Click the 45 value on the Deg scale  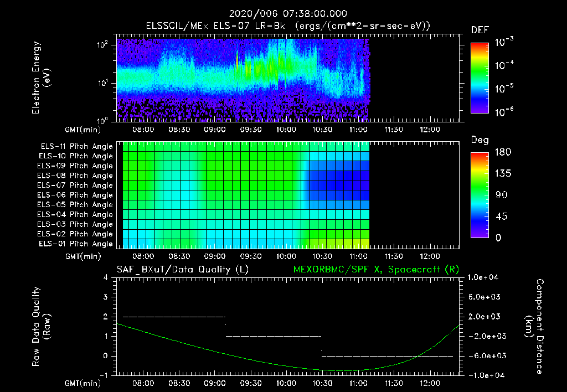tap(501, 216)
